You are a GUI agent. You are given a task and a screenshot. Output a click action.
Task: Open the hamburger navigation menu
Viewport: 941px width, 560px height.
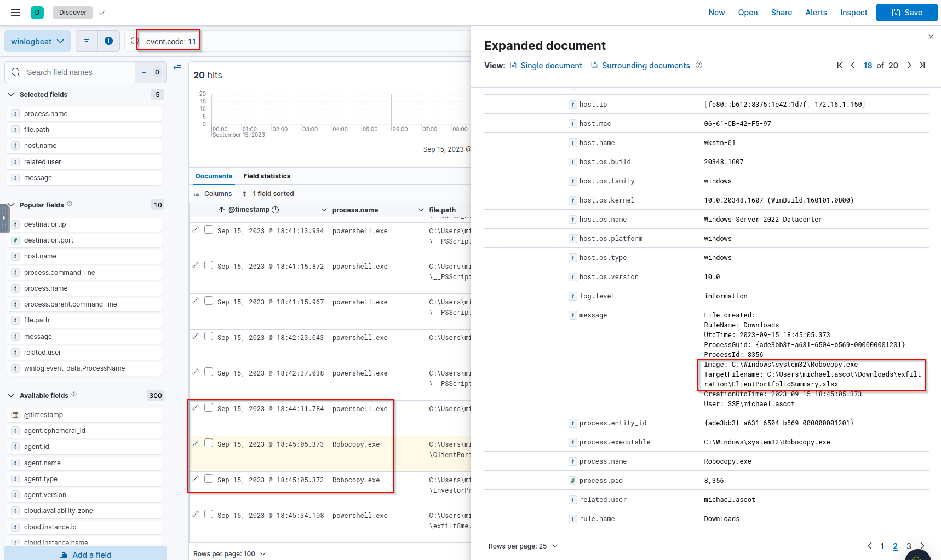[15, 13]
